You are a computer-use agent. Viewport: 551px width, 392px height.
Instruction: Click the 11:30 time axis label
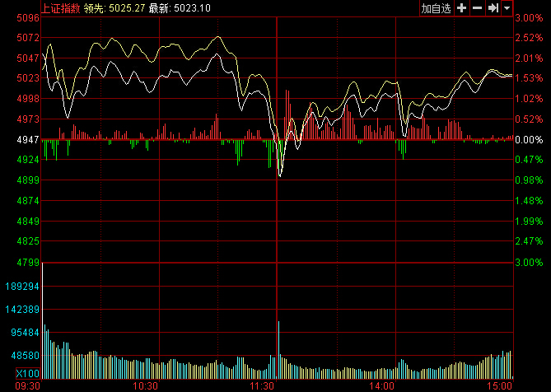pyautogui.click(x=263, y=385)
